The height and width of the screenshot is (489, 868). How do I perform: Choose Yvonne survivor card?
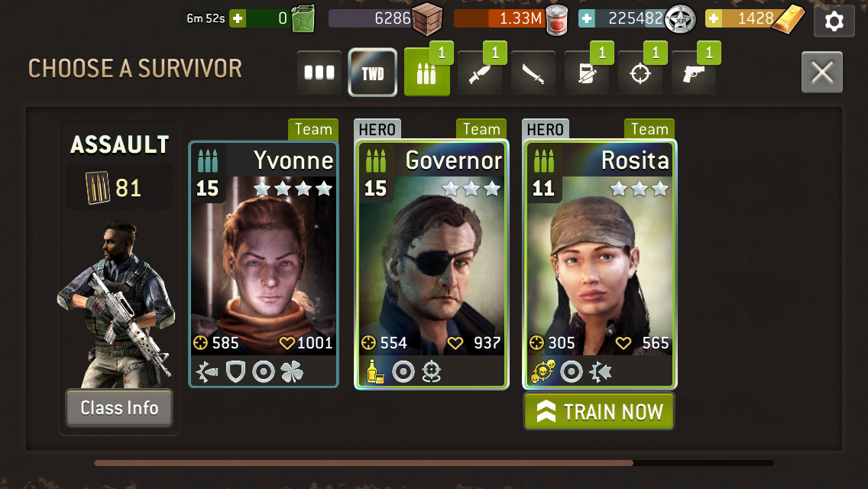coord(264,264)
